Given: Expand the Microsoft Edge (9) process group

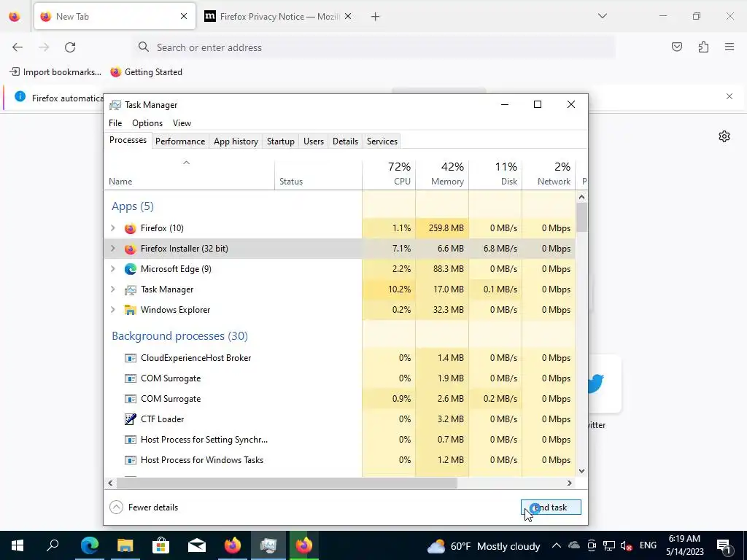Looking at the screenshot, I should (113, 269).
